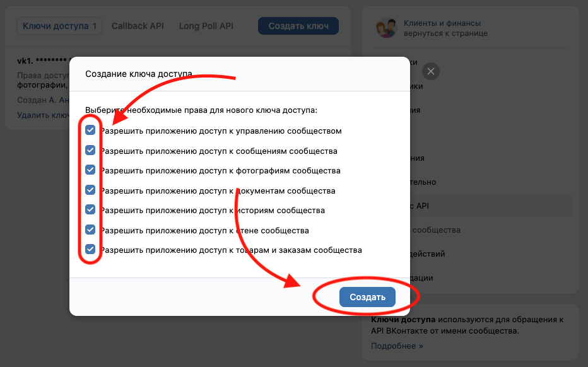Uncheck community management access checkbox
This screenshot has width=588, height=367.
(x=90, y=131)
